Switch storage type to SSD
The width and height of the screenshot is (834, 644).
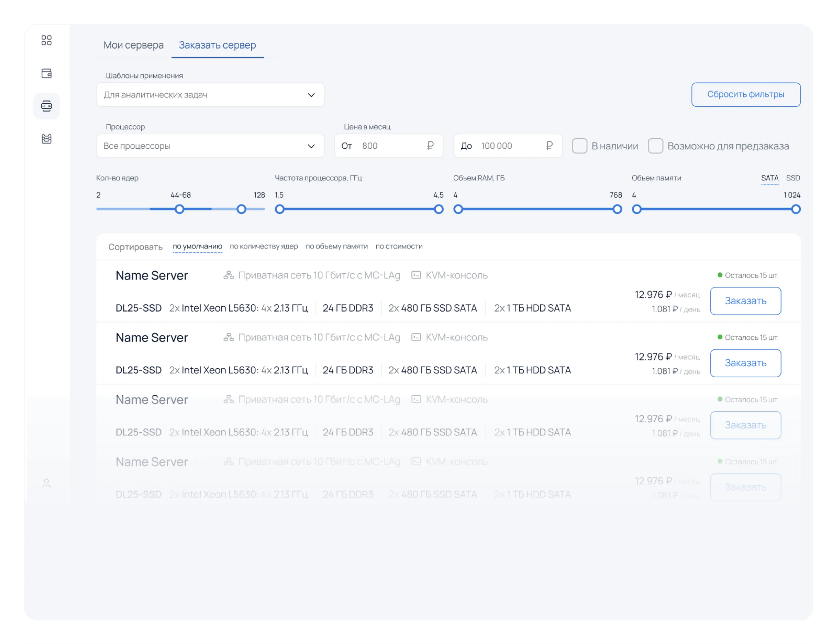pos(793,178)
